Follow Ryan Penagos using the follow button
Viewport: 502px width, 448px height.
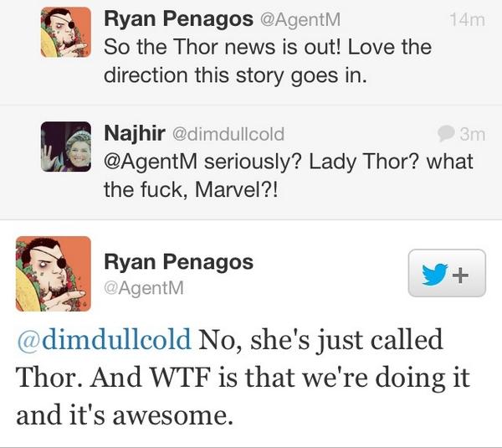click(446, 273)
